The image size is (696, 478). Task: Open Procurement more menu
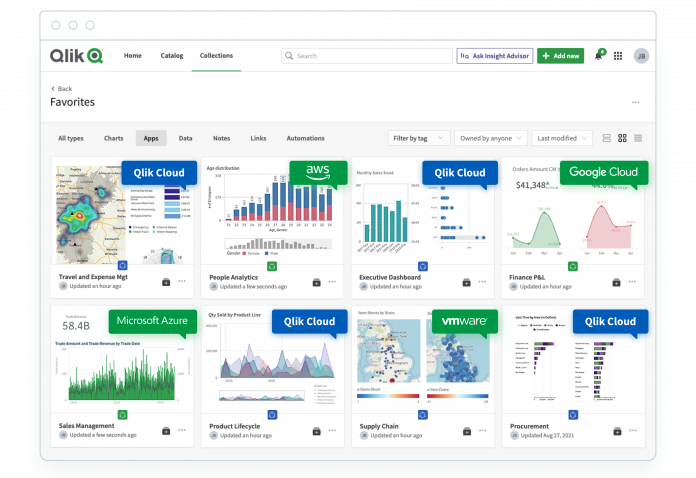[x=633, y=431]
